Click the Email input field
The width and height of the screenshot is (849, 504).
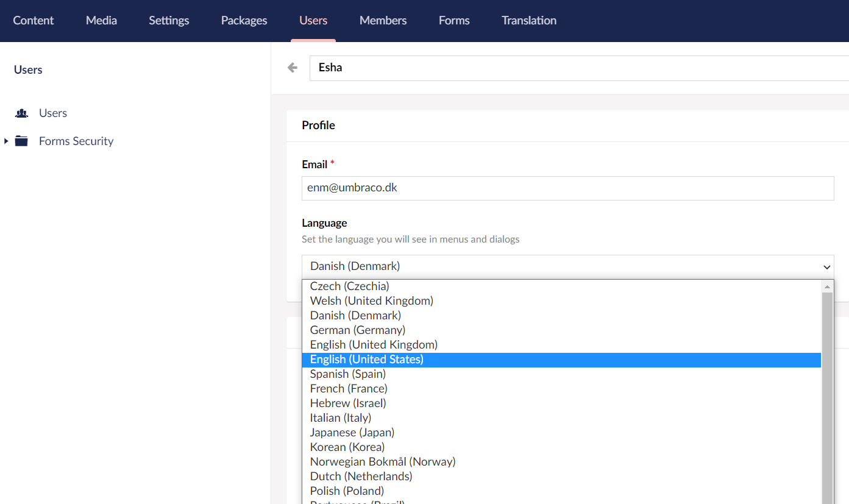(x=567, y=188)
